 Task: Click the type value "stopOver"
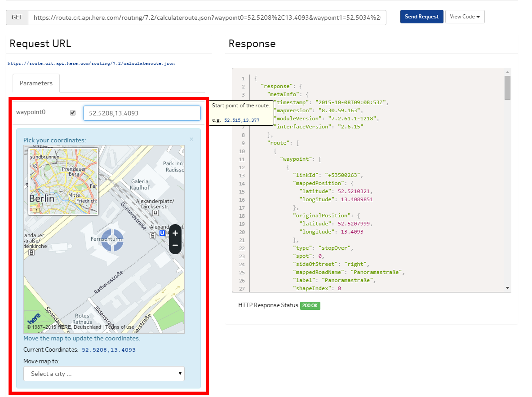click(x=334, y=248)
